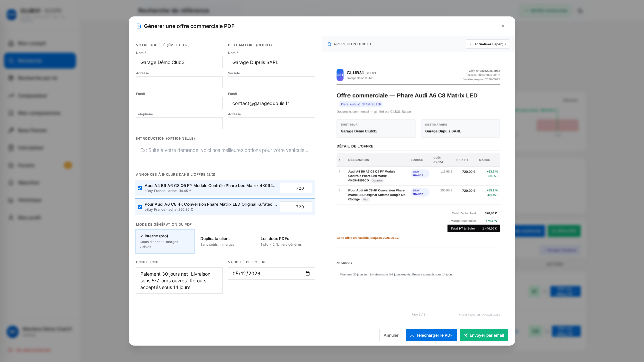This screenshot has width=644, height=362.
Task: Click the Destinataire Garage Dupuis SARL card
Action: point(461,128)
